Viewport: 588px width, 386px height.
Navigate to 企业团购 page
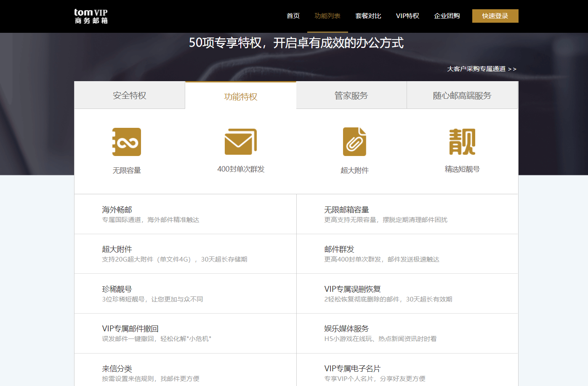click(x=447, y=16)
